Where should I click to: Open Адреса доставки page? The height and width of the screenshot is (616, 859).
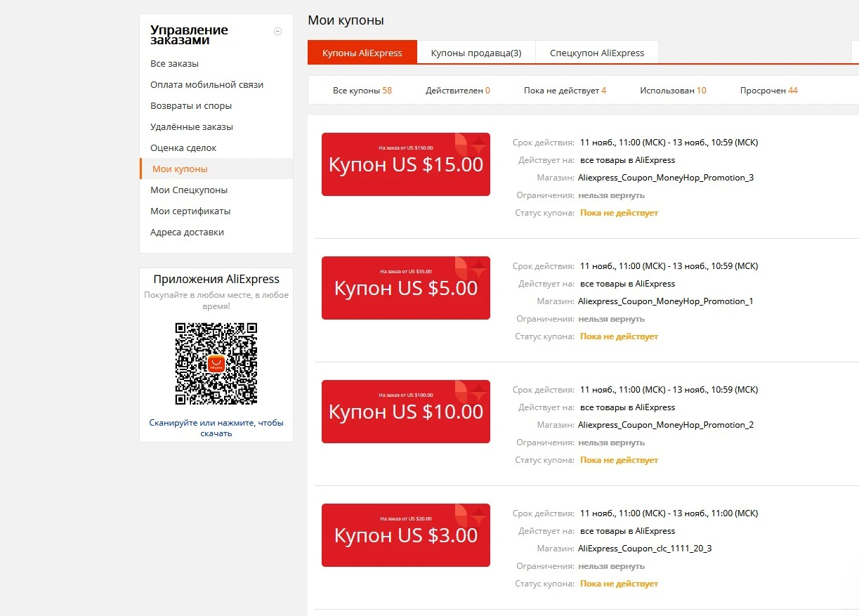[x=188, y=232]
